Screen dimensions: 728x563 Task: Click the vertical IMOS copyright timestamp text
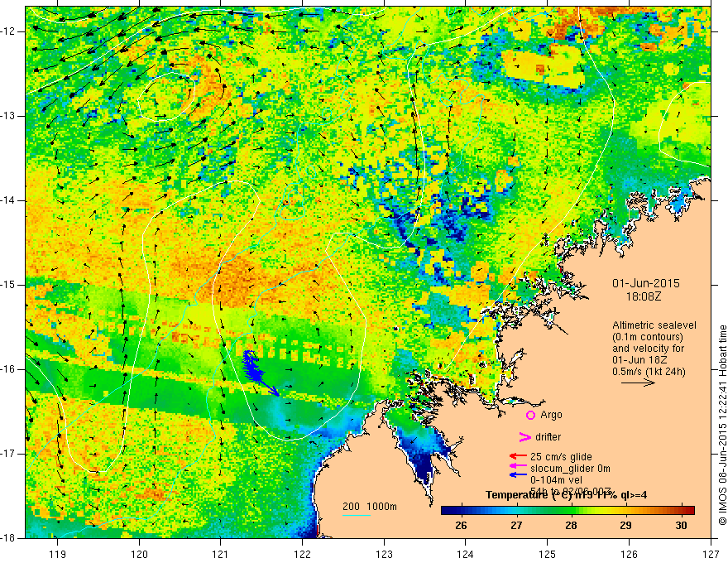[x=722, y=425]
